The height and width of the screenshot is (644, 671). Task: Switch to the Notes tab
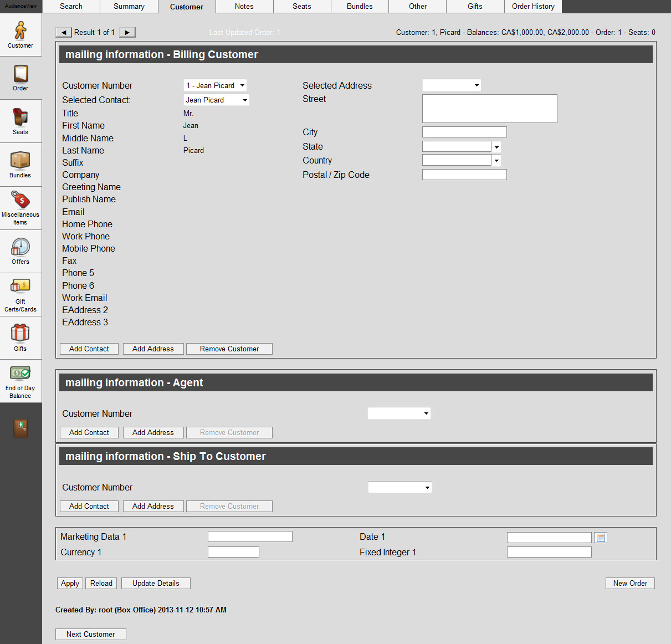[244, 7]
